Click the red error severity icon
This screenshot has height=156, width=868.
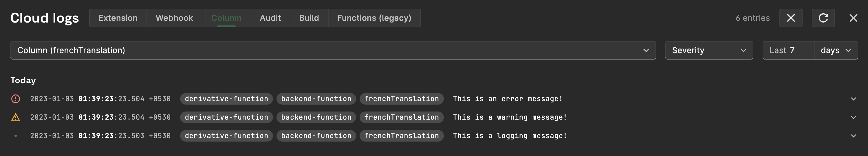pos(16,99)
